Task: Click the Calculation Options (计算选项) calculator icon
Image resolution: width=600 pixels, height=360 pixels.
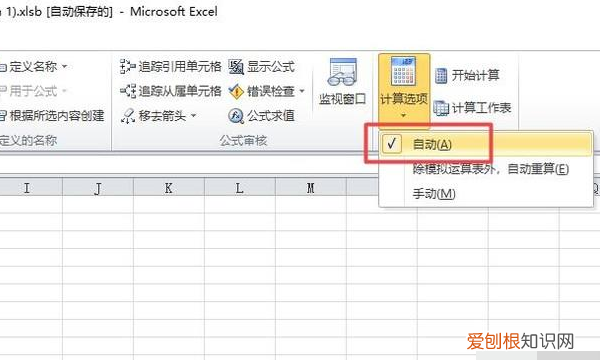Action: 403,71
